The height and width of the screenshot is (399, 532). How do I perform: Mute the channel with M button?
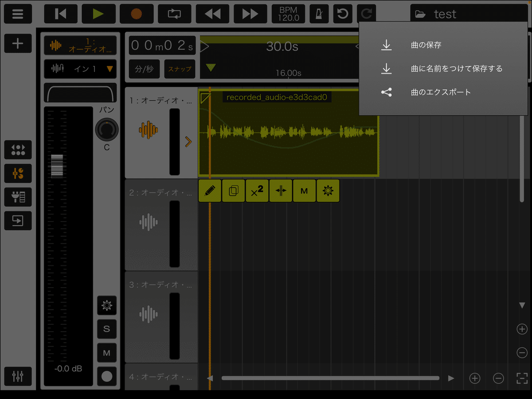coord(107,352)
